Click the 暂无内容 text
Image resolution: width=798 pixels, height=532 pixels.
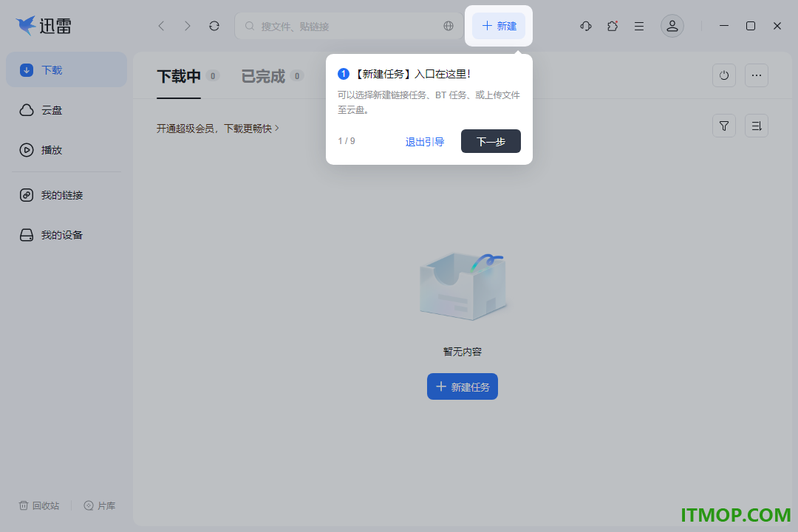(x=462, y=351)
